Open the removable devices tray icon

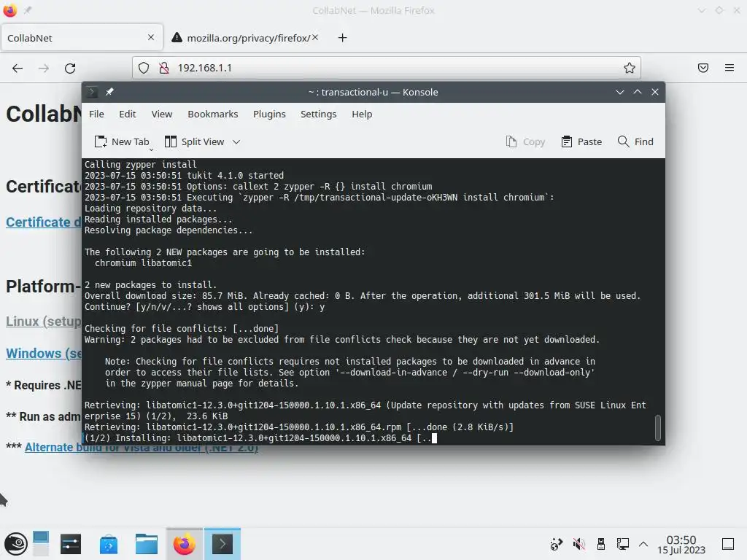(x=601, y=544)
